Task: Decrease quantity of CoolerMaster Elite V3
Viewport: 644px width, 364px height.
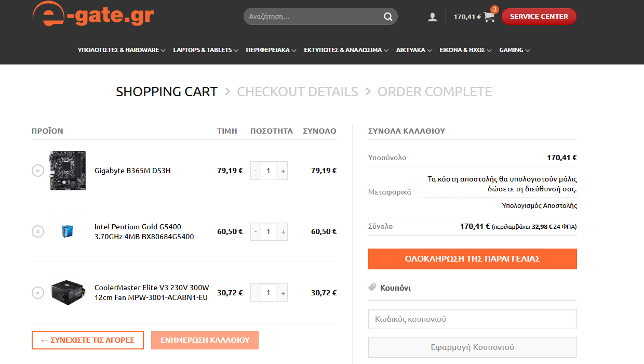Action: click(256, 293)
